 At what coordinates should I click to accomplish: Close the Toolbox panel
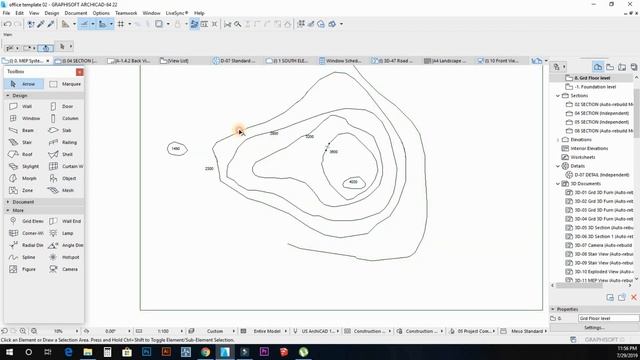[80, 72]
